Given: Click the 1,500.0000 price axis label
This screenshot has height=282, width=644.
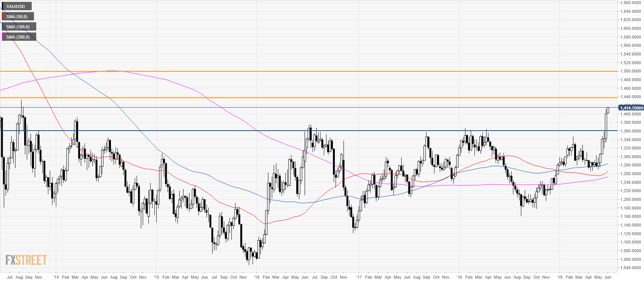Looking at the screenshot, I should pos(630,71).
